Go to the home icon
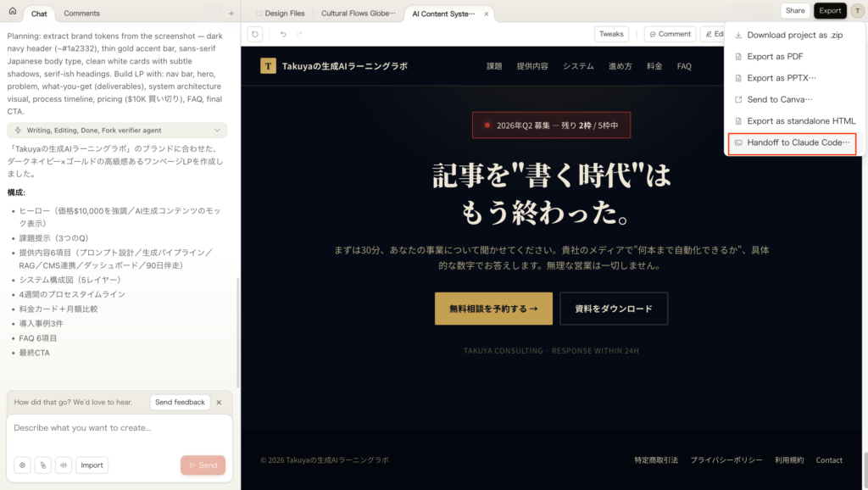The width and height of the screenshot is (868, 490). [12, 11]
